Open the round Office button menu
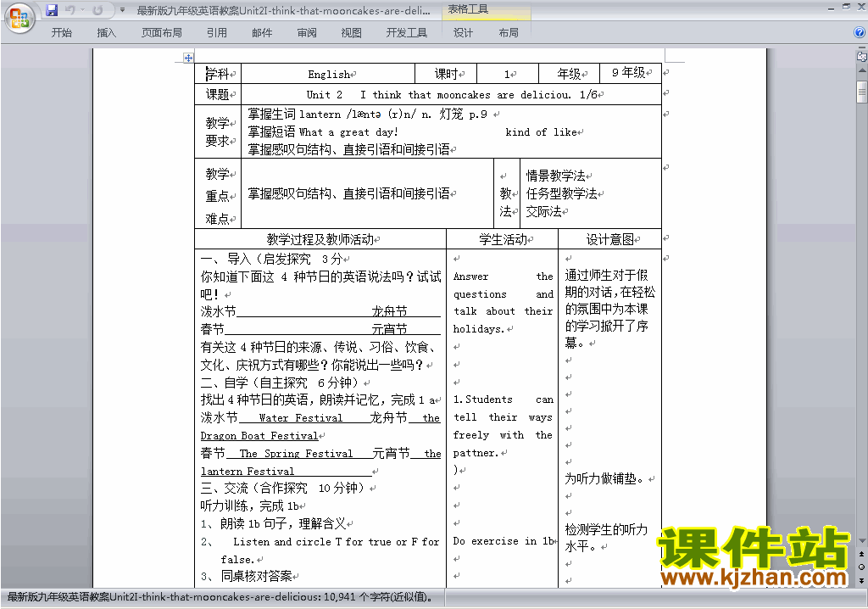Viewport: 868px width, 609px height. click(19, 17)
